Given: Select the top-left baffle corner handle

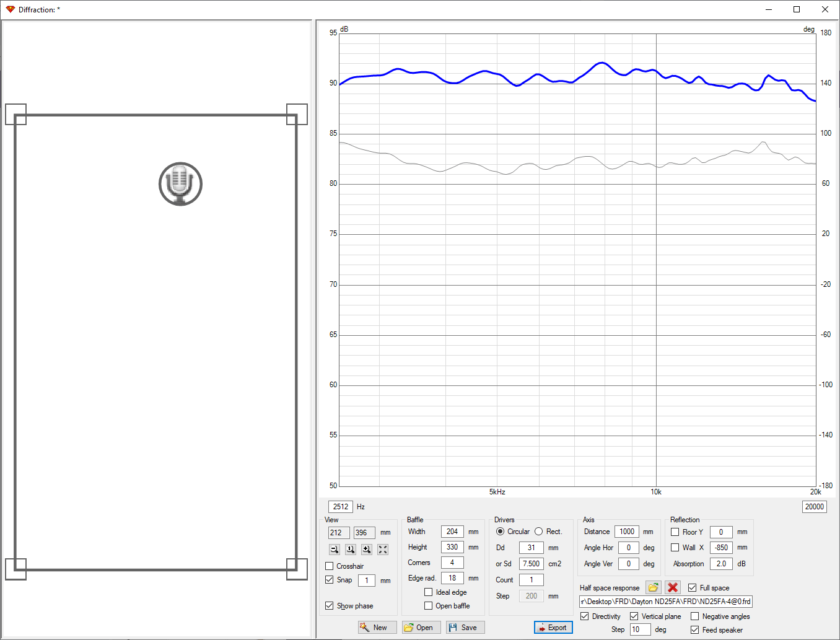Looking at the screenshot, I should coord(15,115).
